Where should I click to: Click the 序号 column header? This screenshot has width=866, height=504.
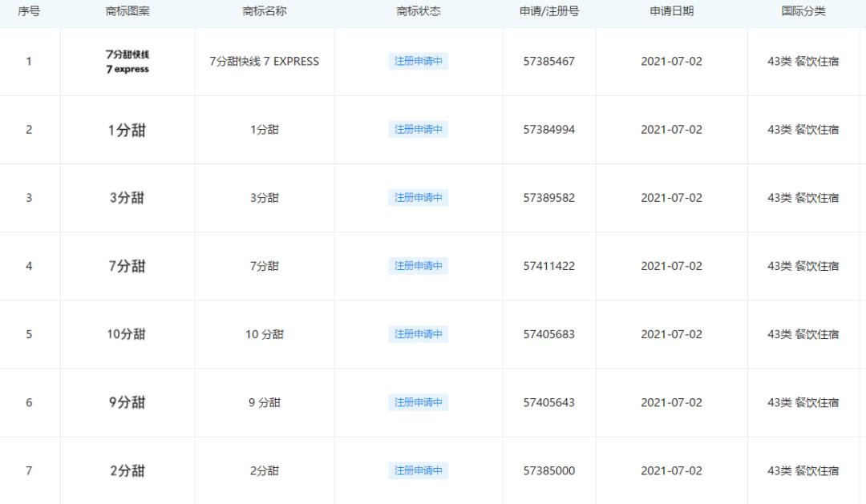tap(29, 11)
